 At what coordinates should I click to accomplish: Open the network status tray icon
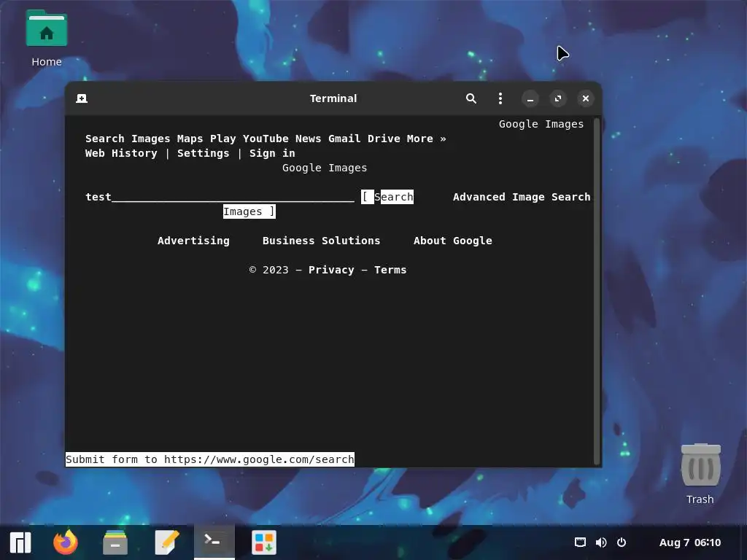coord(580,542)
